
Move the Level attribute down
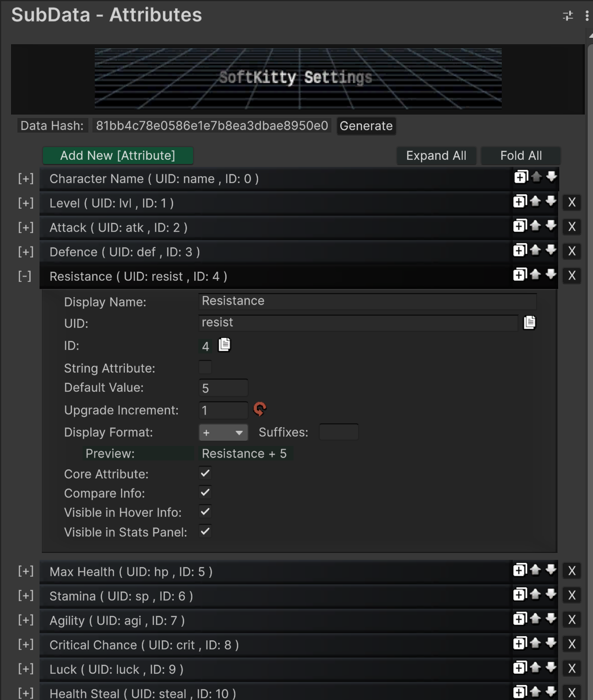coord(551,202)
